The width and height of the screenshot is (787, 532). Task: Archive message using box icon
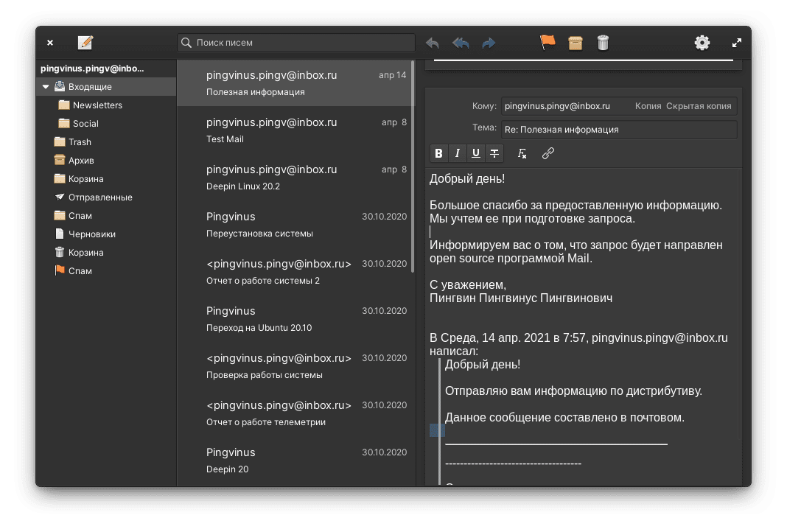[x=576, y=43]
